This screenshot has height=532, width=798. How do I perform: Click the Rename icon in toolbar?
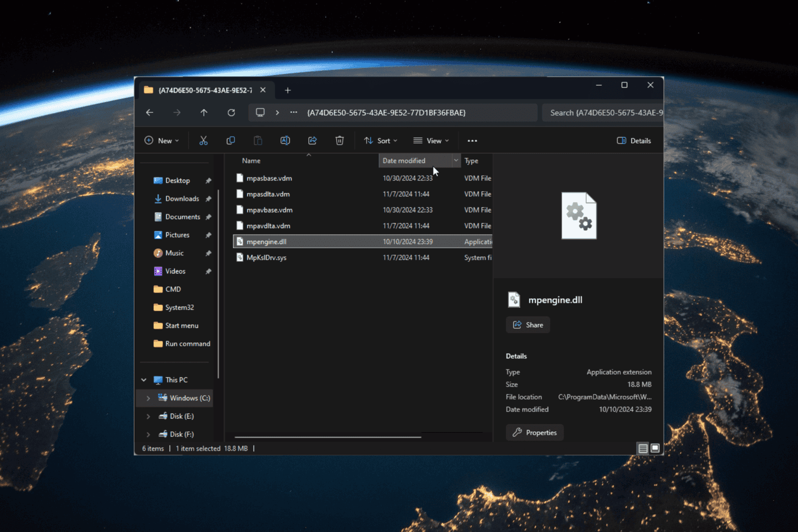click(285, 141)
